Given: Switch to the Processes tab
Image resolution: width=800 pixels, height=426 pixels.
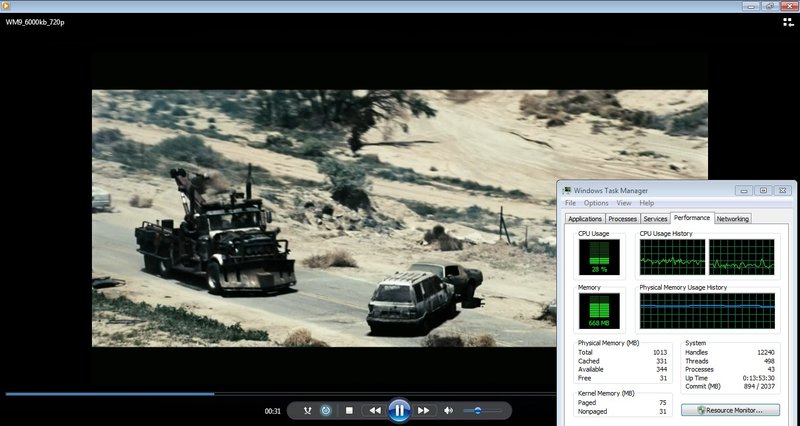Looking at the screenshot, I should (623, 219).
